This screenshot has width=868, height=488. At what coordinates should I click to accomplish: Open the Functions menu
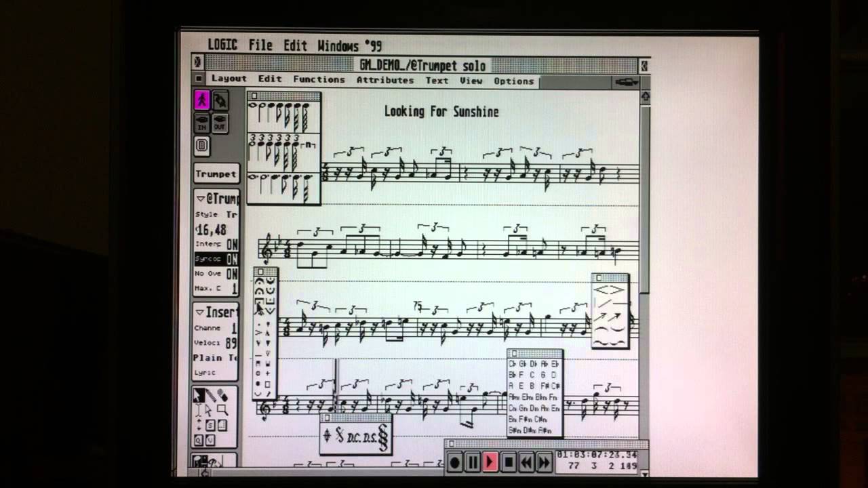pyautogui.click(x=319, y=79)
